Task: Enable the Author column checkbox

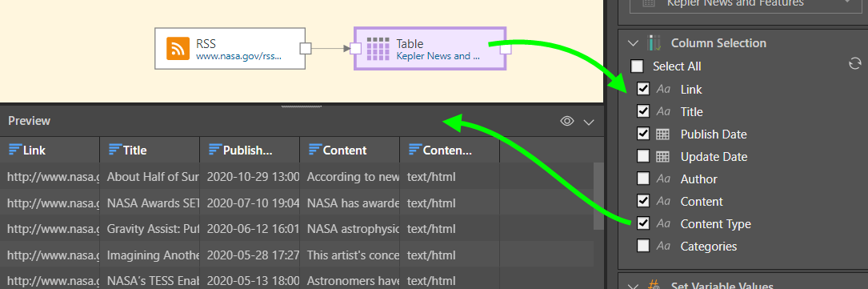Action: (x=643, y=179)
